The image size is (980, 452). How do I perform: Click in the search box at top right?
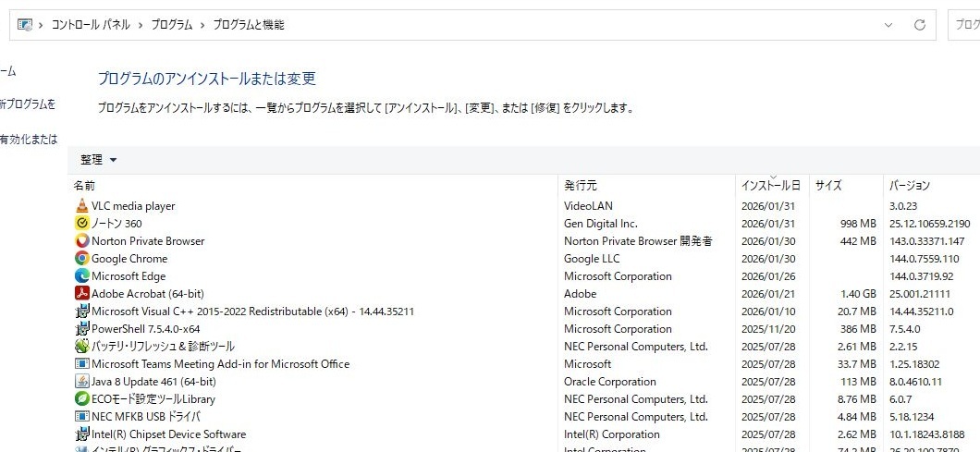tap(965, 25)
